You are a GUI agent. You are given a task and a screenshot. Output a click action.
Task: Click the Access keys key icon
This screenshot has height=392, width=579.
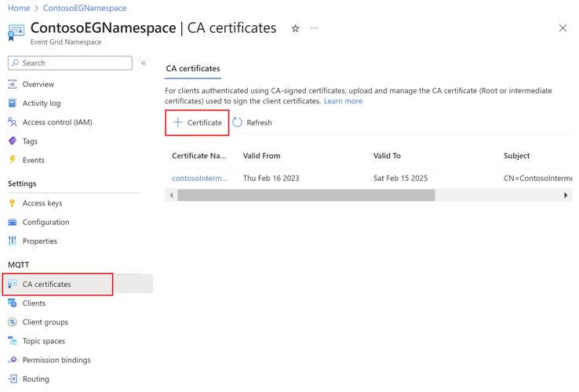coord(13,203)
